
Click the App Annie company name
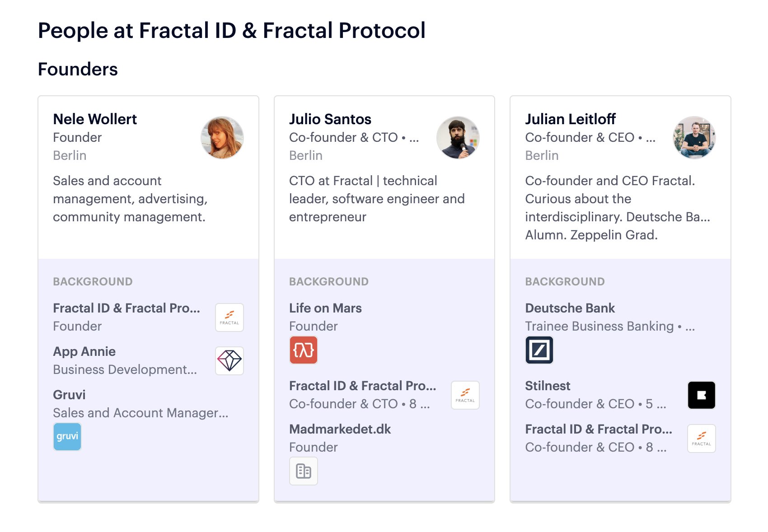click(84, 351)
